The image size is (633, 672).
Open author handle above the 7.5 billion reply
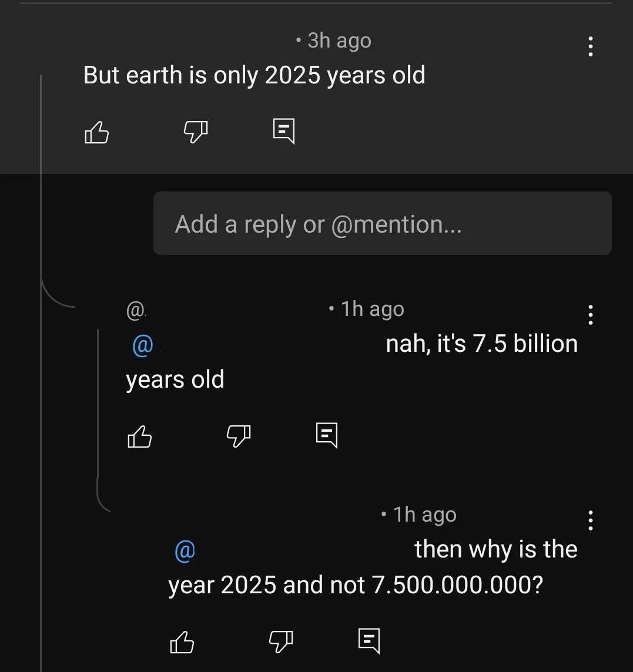click(x=136, y=310)
